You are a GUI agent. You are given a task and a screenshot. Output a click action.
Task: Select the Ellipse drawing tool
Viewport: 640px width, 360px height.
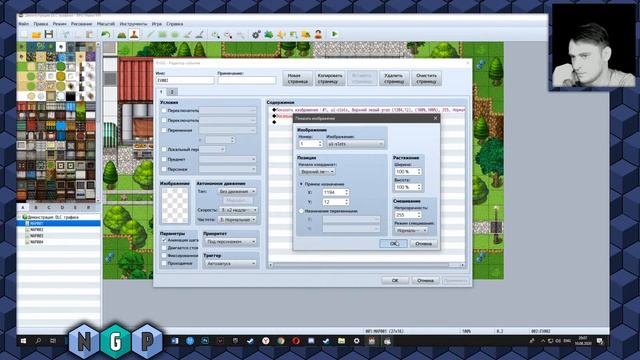[x=175, y=35]
